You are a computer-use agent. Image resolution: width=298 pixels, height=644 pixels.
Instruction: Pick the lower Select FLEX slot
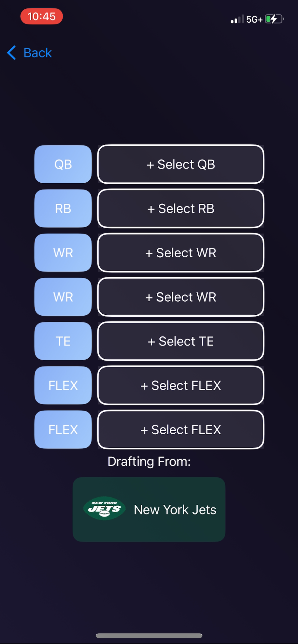click(181, 430)
